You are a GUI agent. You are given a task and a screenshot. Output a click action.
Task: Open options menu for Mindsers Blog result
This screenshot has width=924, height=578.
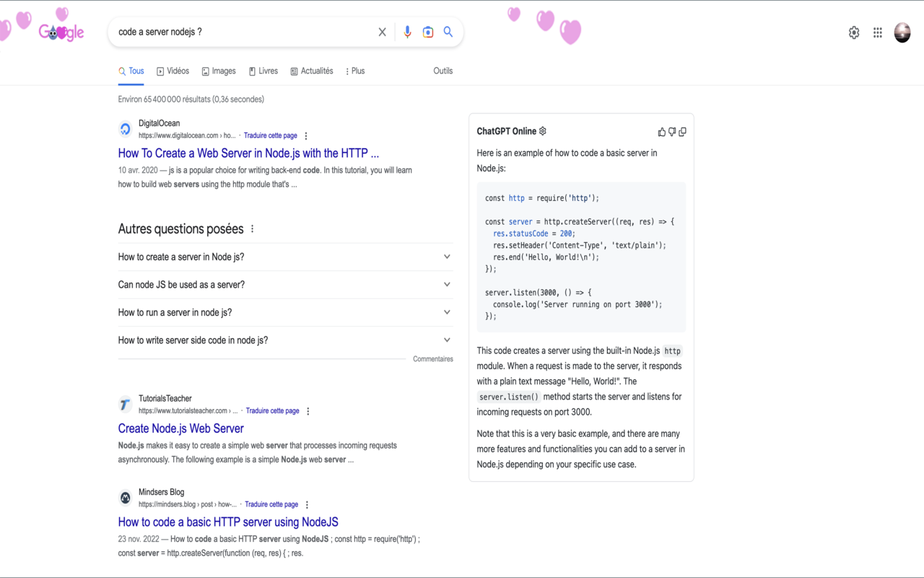[x=307, y=505]
